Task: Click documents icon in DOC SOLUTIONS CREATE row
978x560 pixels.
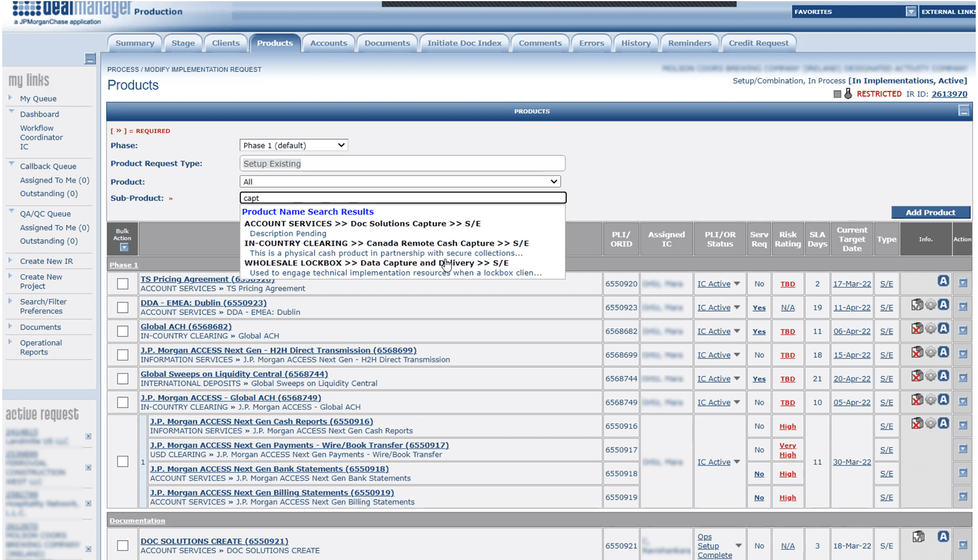Action: (x=918, y=536)
